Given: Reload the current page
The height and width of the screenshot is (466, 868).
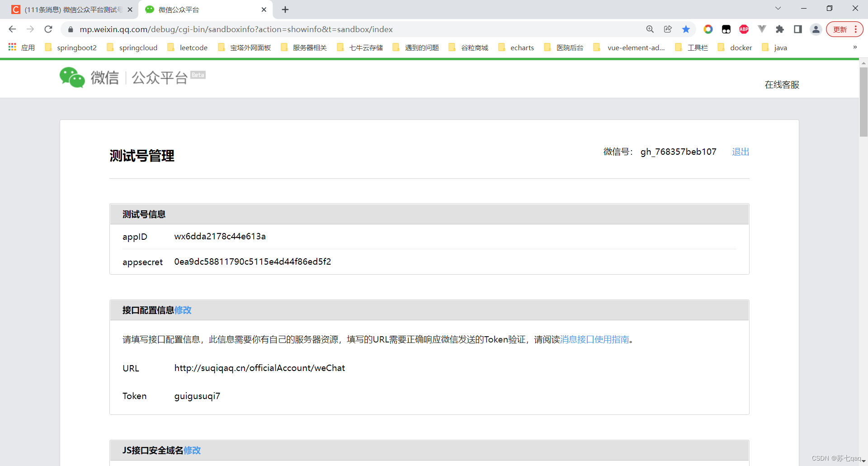Looking at the screenshot, I should coord(48,29).
